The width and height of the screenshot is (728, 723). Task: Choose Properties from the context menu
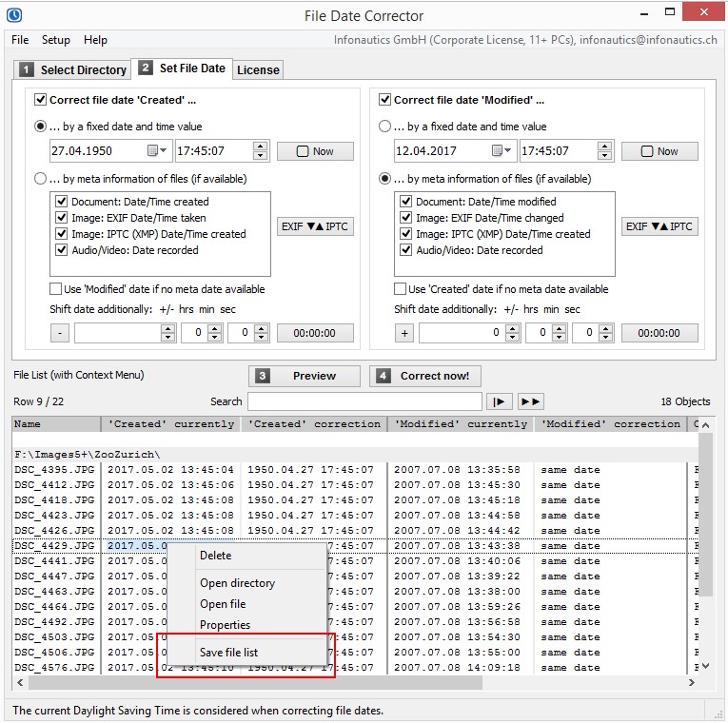(246, 625)
